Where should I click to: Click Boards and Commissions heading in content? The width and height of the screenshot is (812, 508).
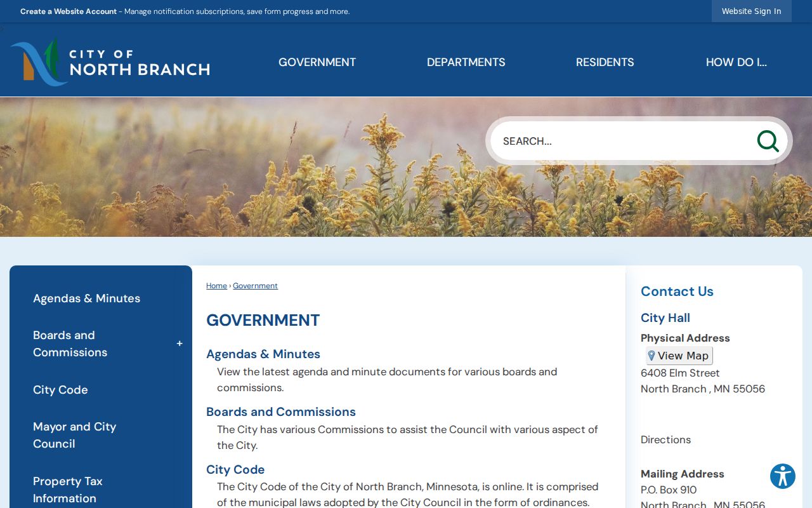[281, 411]
